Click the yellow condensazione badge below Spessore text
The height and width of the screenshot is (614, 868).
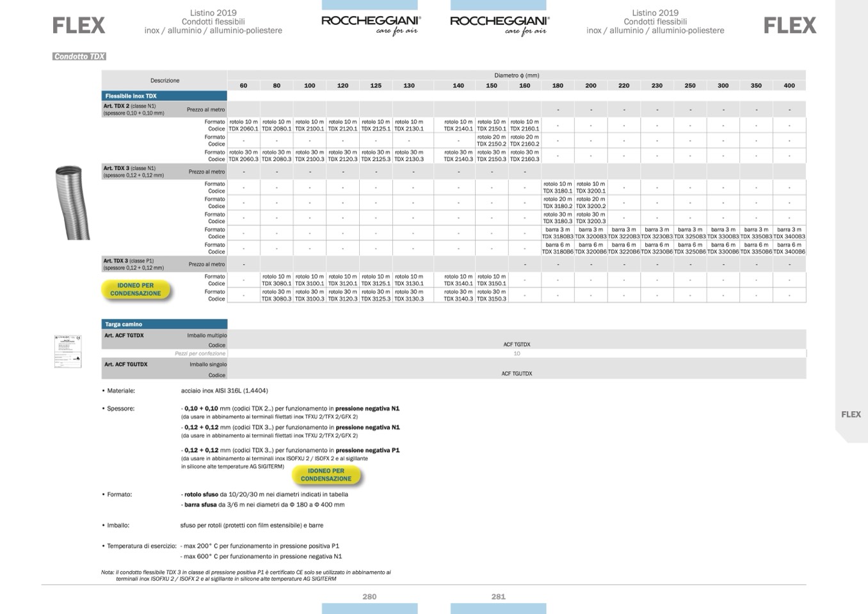click(x=326, y=475)
